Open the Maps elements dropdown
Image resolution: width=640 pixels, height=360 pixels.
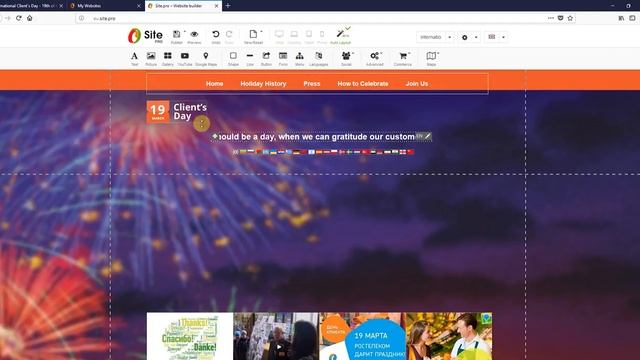click(432, 56)
